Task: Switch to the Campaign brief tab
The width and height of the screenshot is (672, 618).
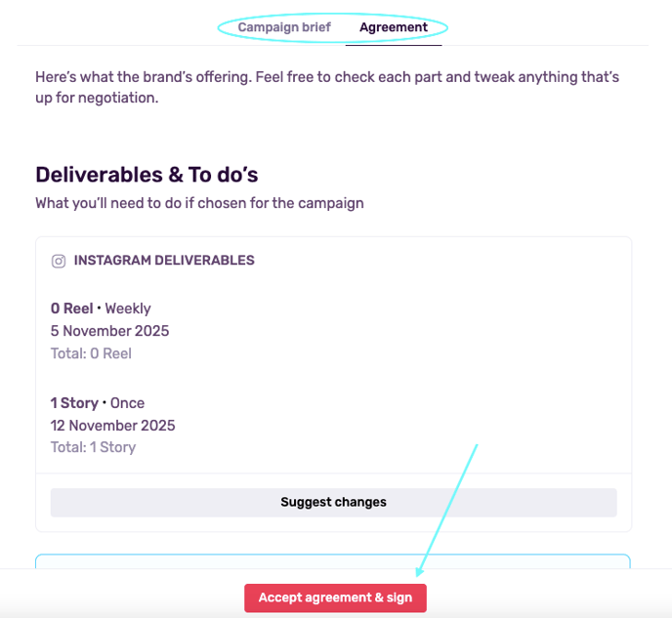Action: coord(284,27)
